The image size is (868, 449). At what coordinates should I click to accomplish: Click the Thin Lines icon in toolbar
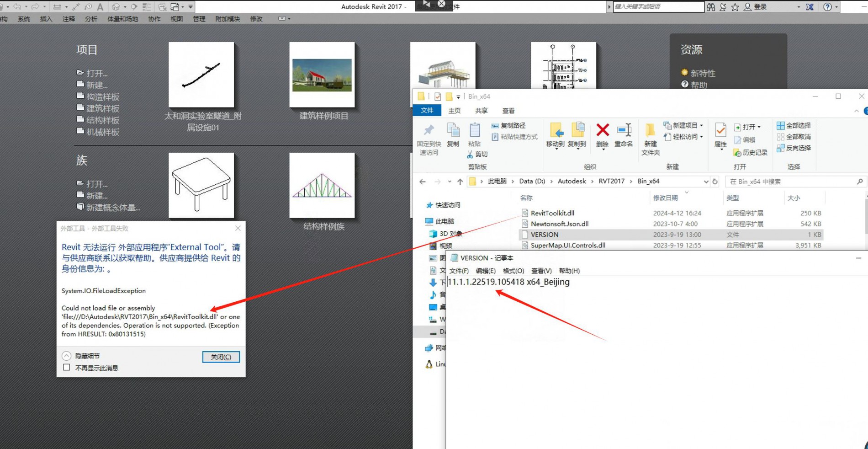[x=147, y=6]
